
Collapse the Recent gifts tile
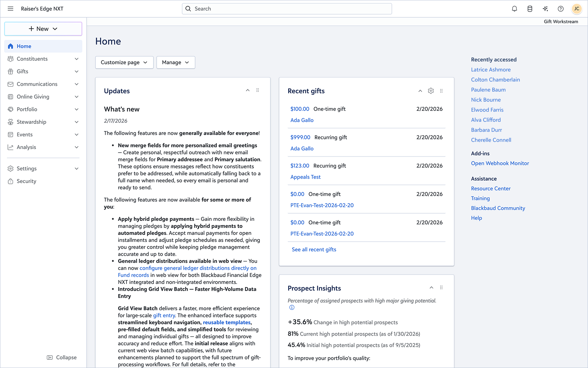tap(420, 91)
